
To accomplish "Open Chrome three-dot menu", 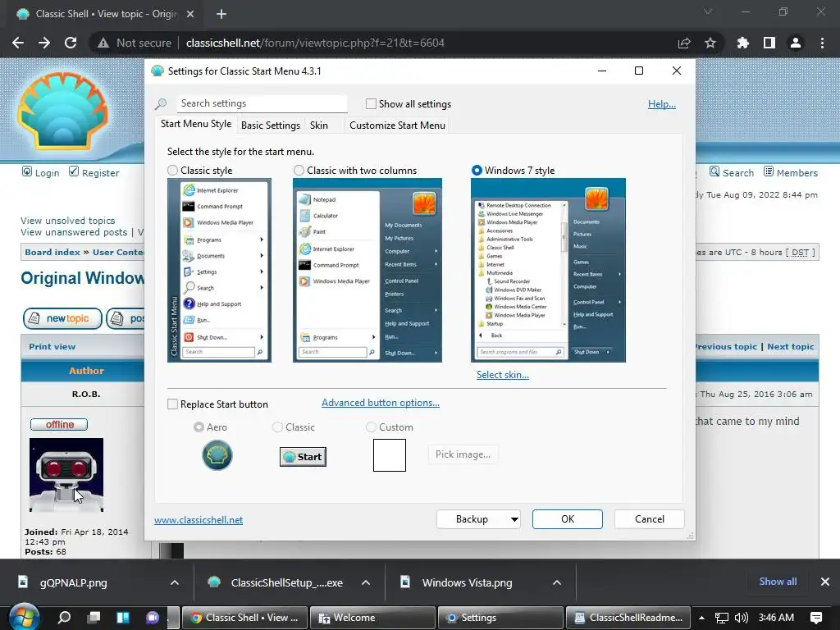I will coord(822,43).
